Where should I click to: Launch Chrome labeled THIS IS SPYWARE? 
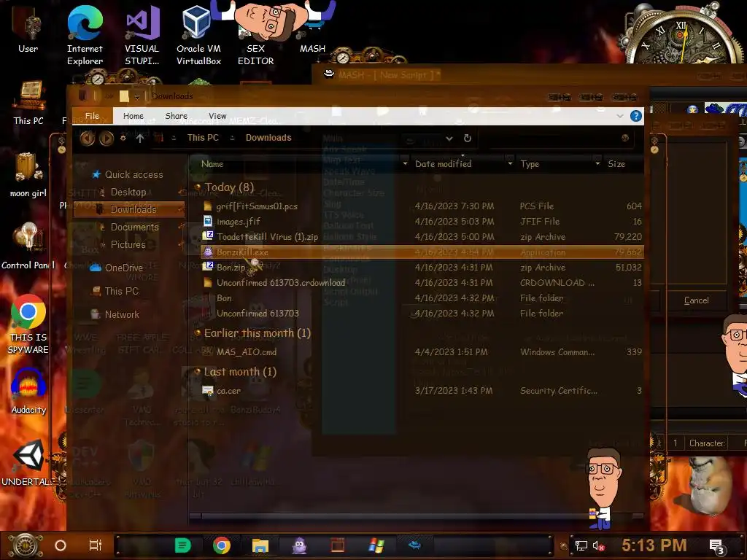pyautogui.click(x=28, y=324)
